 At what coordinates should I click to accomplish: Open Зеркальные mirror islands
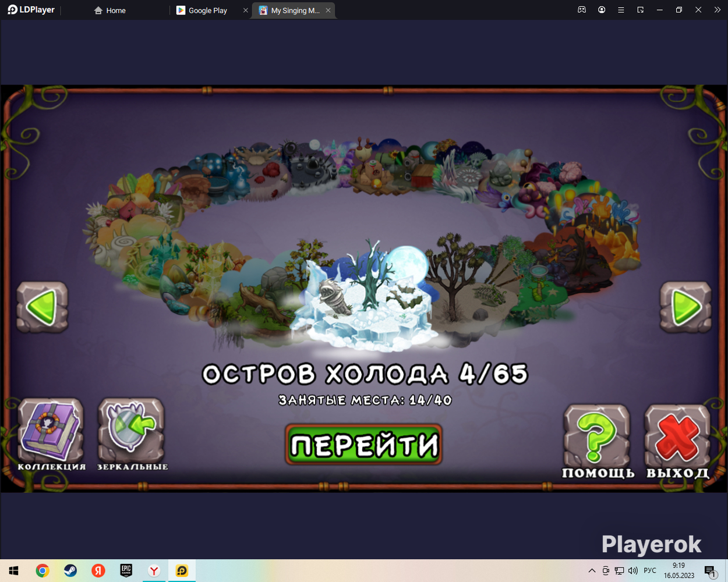[x=132, y=435]
